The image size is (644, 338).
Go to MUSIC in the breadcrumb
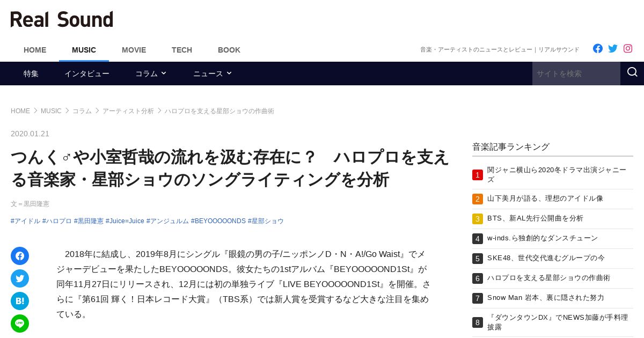click(51, 111)
